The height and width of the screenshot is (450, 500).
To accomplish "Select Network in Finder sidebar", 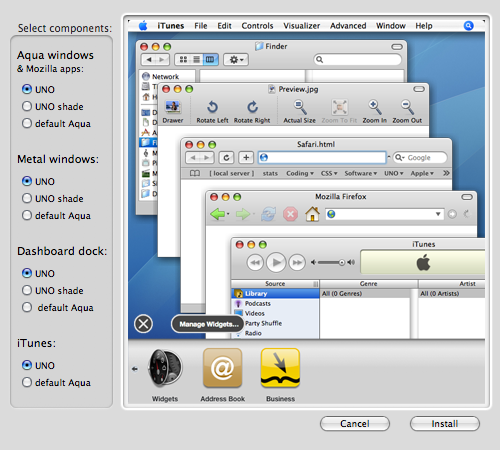I will pos(167,76).
